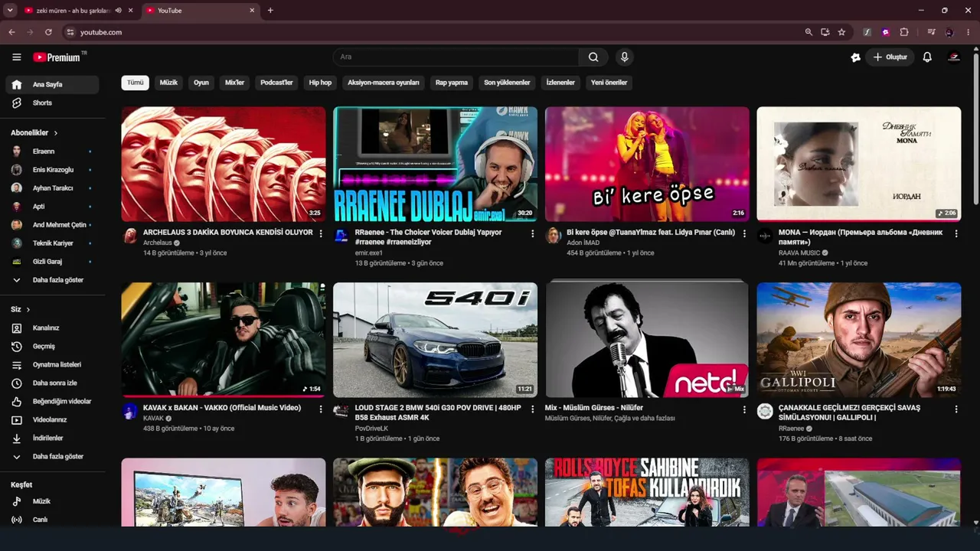Select the Tümü filter chip
The height and width of the screenshot is (551, 980).
click(136, 83)
